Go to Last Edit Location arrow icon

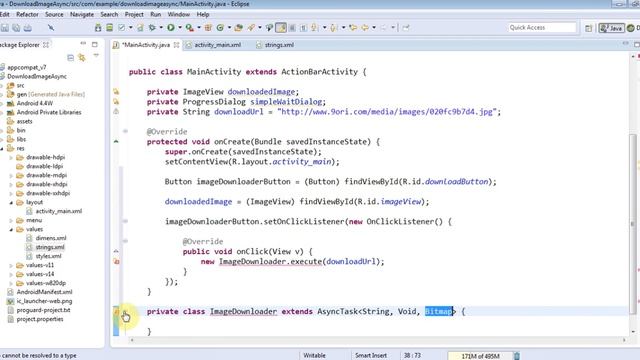tap(353, 27)
